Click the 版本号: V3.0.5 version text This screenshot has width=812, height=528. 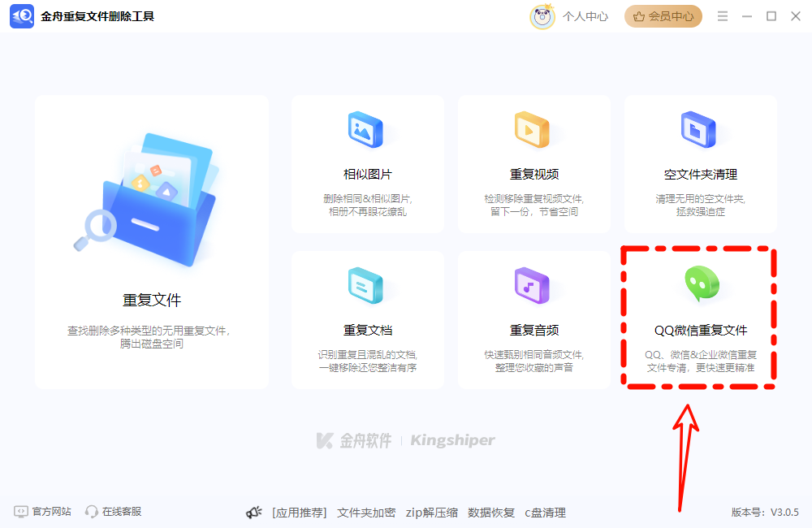765,513
